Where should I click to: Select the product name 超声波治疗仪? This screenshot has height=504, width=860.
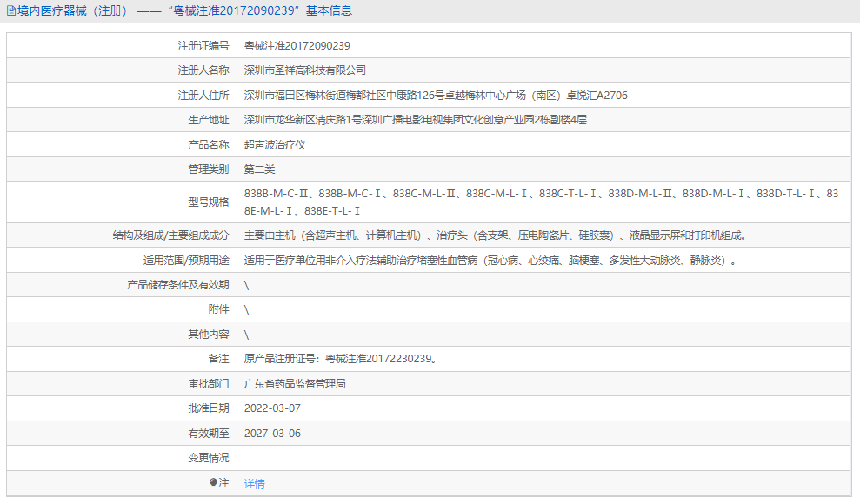[274, 144]
